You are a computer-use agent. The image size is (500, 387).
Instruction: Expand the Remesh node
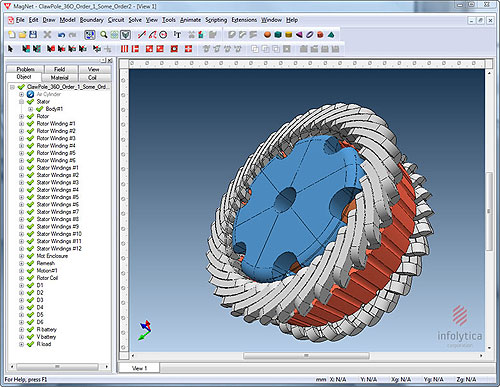(x=21, y=263)
